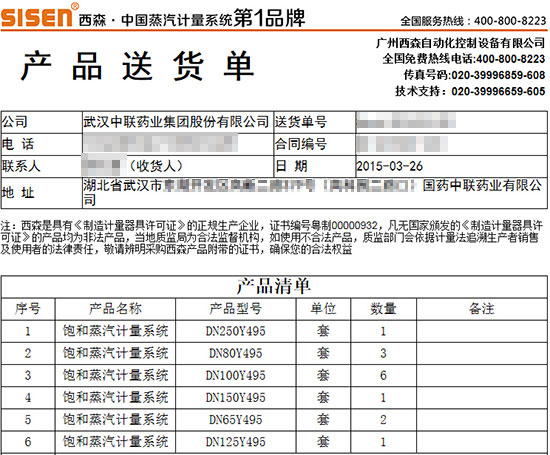The height and width of the screenshot is (455, 550).
Task: Click the toll-free line 全国免费热线电话:400-800-8223
Action: 464,59
